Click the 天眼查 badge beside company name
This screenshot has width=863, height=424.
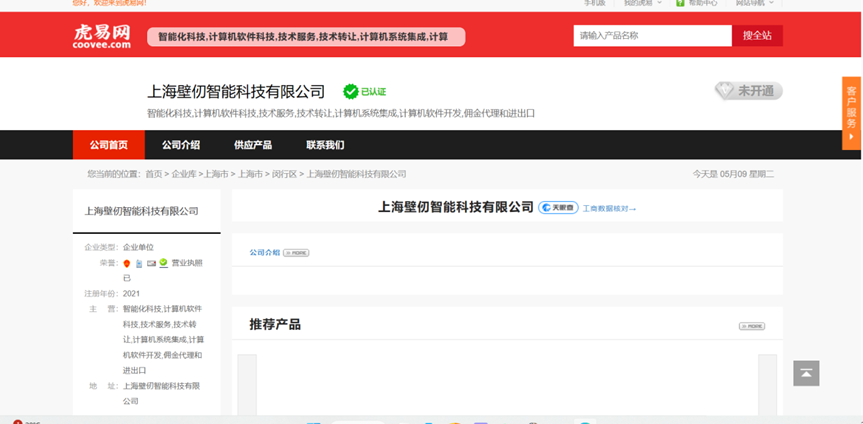click(x=558, y=208)
